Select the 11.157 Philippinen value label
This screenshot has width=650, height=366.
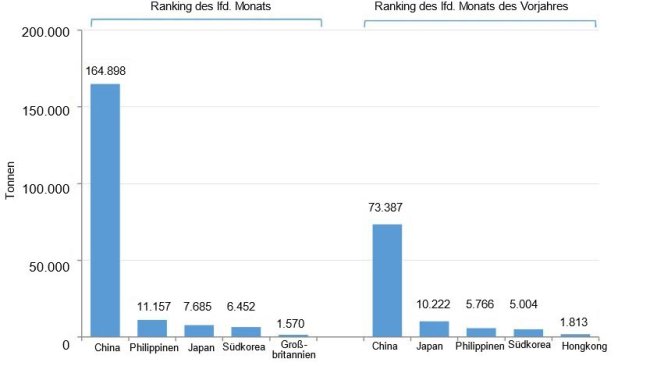coord(154,307)
